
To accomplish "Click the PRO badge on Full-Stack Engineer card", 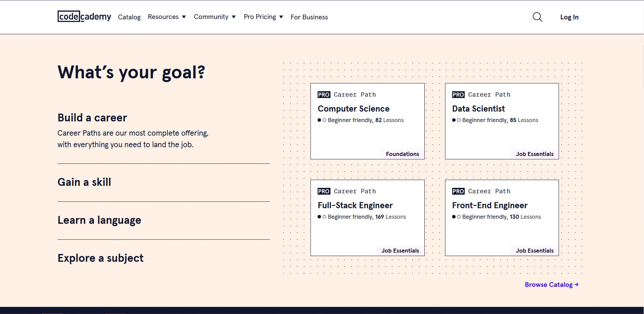I will (x=324, y=191).
